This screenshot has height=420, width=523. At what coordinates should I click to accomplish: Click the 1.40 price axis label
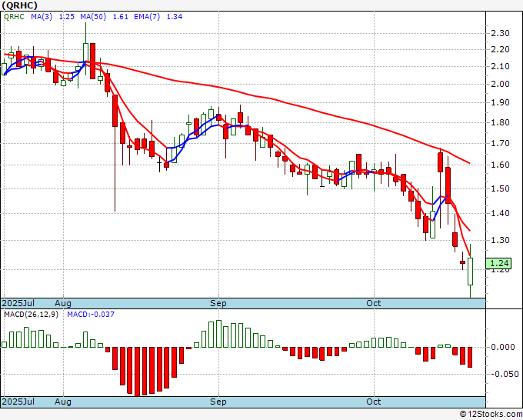(x=501, y=214)
